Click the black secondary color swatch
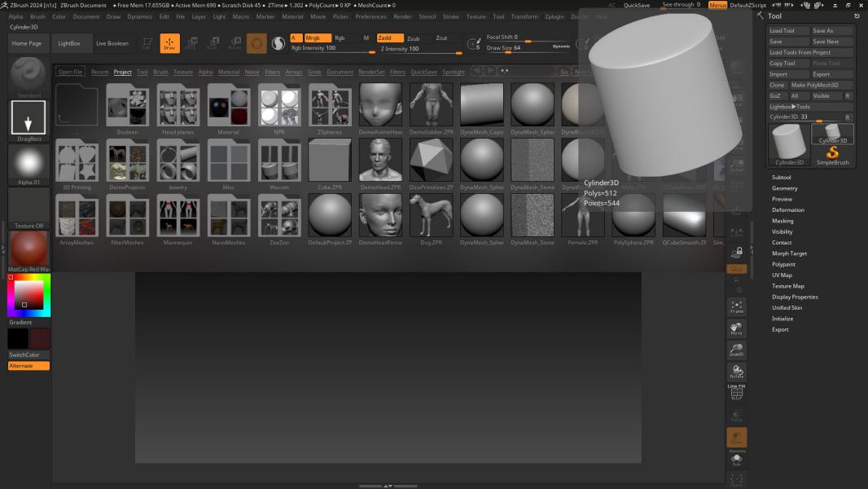 18,338
